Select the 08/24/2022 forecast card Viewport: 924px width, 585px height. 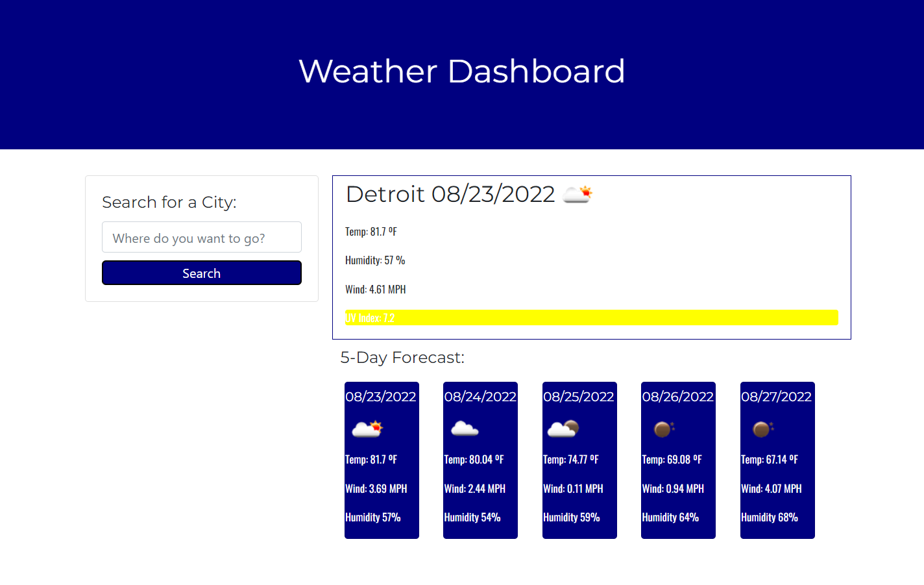pos(480,460)
